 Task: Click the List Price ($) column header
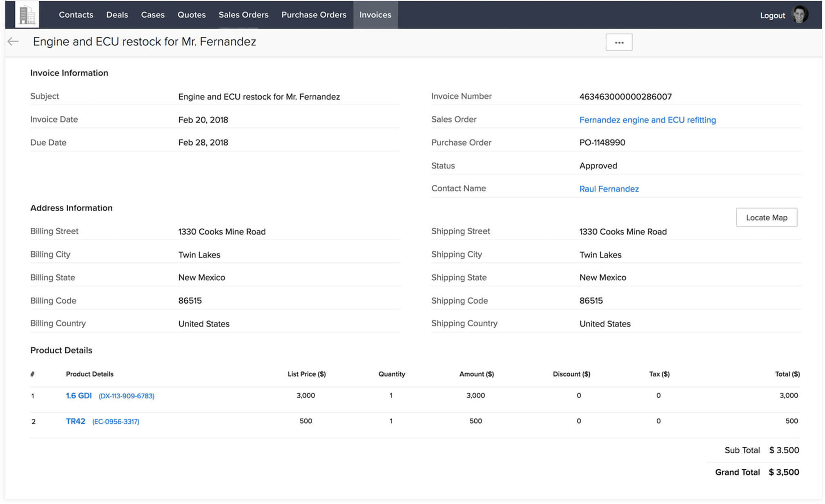point(307,374)
